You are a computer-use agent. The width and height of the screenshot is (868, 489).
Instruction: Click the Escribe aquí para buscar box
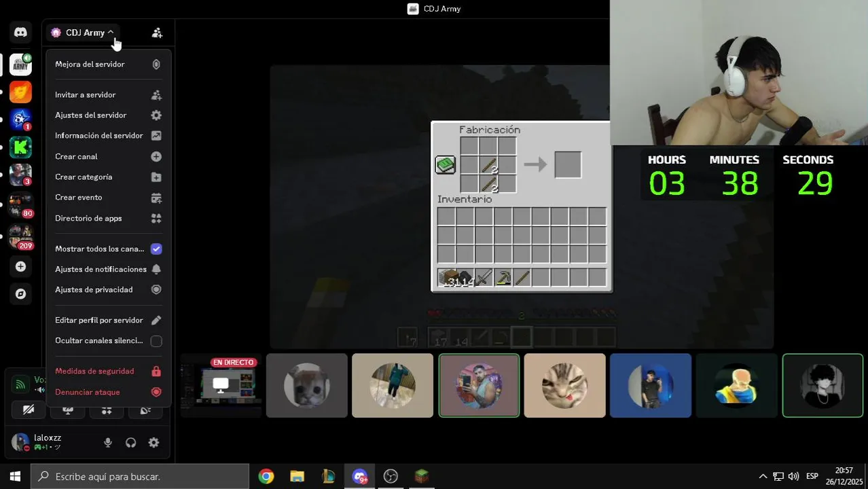(x=140, y=476)
